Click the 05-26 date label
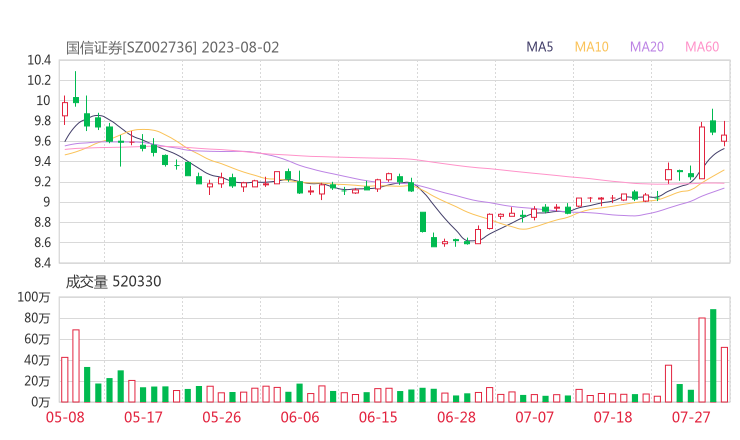740x440 pixels. [x=221, y=417]
